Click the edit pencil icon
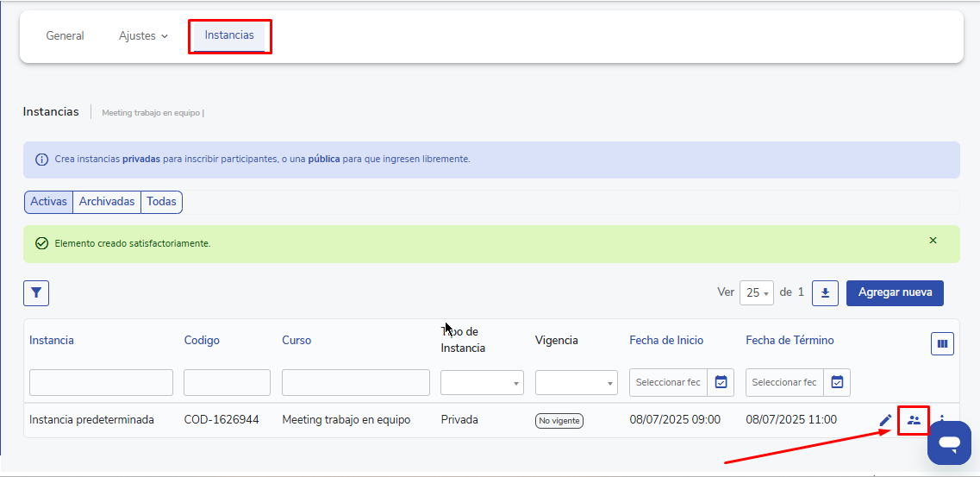Screen dimensions: 980x477 pyautogui.click(x=885, y=420)
